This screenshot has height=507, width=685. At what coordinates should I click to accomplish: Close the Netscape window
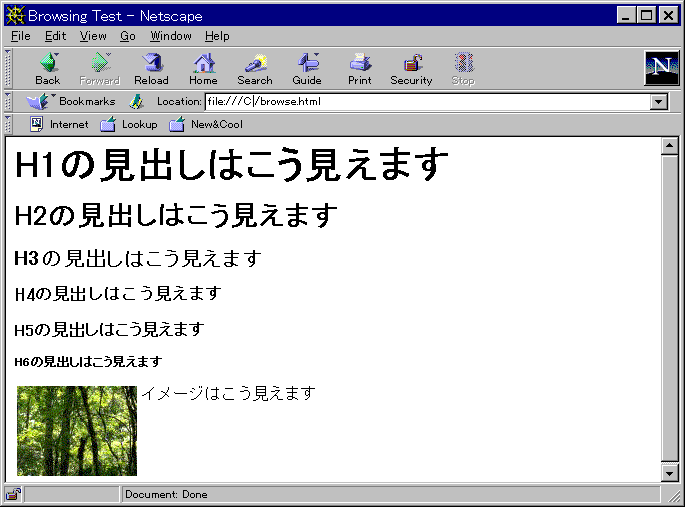click(x=668, y=16)
